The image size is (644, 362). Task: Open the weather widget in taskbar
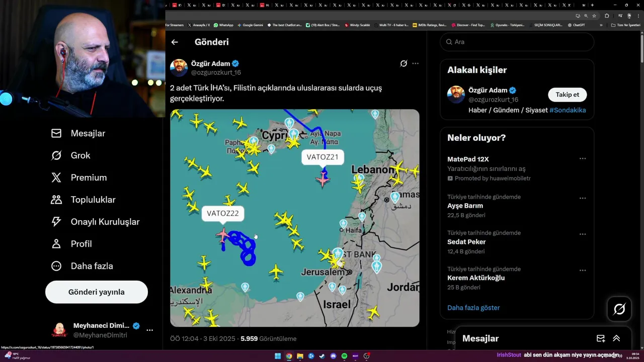click(x=18, y=356)
